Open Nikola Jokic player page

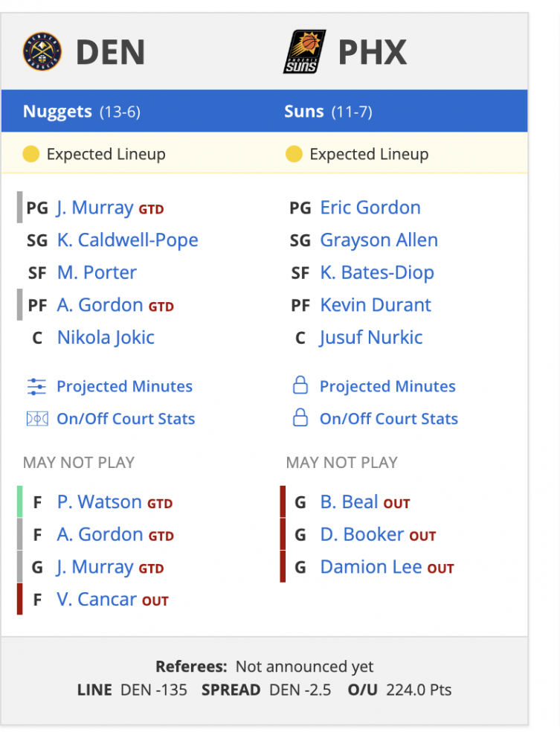point(106,337)
